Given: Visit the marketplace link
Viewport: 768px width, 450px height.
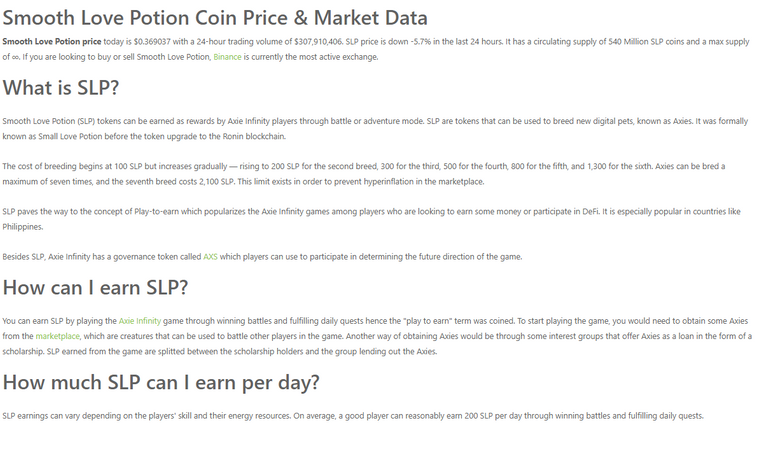Looking at the screenshot, I should [57, 336].
